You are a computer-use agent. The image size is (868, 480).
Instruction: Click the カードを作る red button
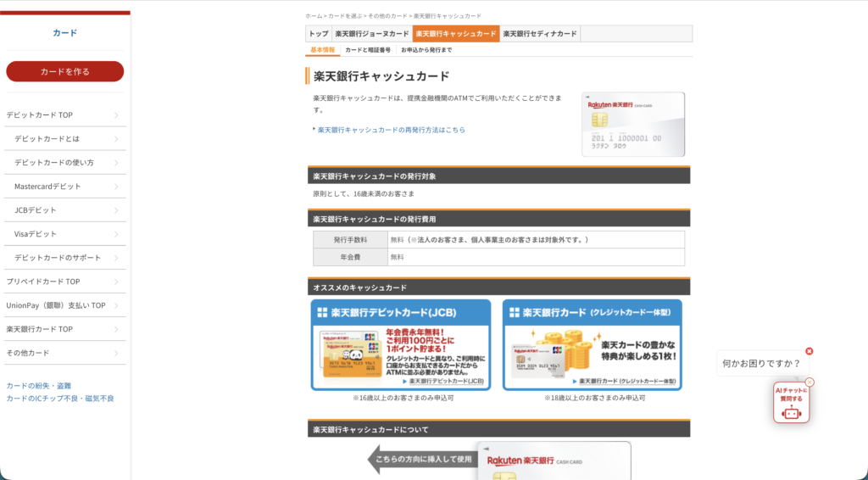[64, 71]
